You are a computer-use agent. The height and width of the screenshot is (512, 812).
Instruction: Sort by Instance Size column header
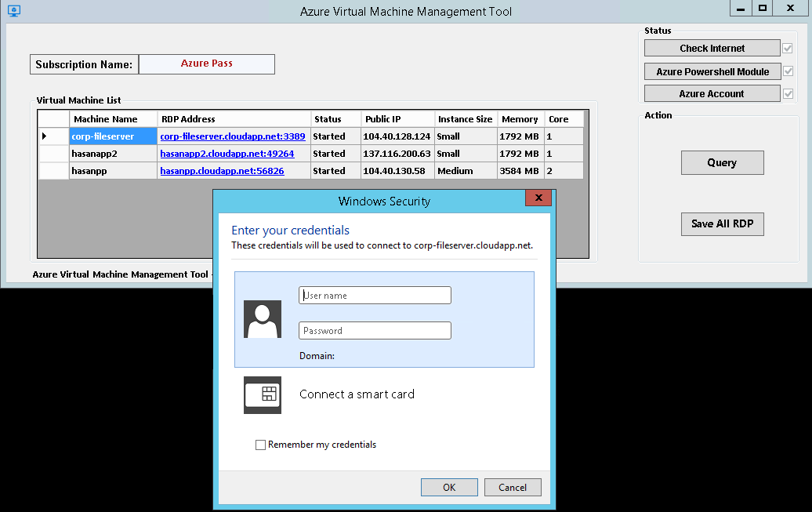(466, 119)
